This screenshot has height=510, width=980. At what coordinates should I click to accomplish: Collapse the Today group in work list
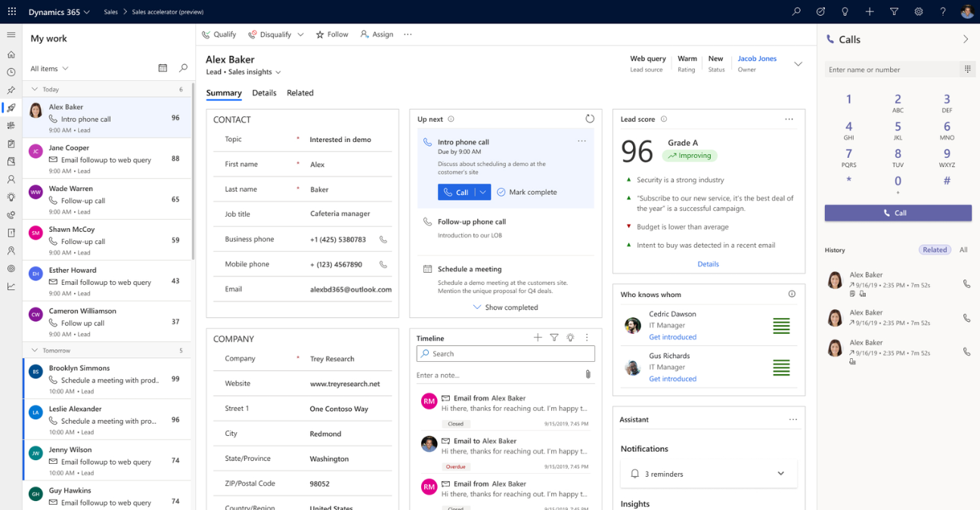(35, 89)
